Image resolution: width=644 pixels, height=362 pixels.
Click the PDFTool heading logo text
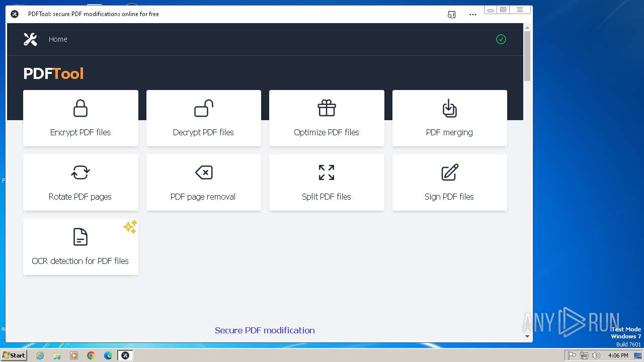[x=53, y=73]
